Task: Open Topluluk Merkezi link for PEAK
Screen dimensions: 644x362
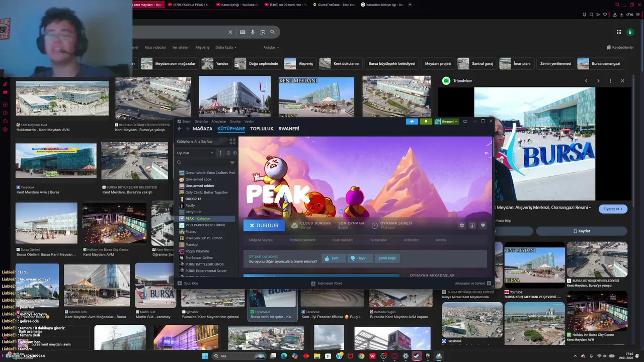Action: [x=302, y=240]
